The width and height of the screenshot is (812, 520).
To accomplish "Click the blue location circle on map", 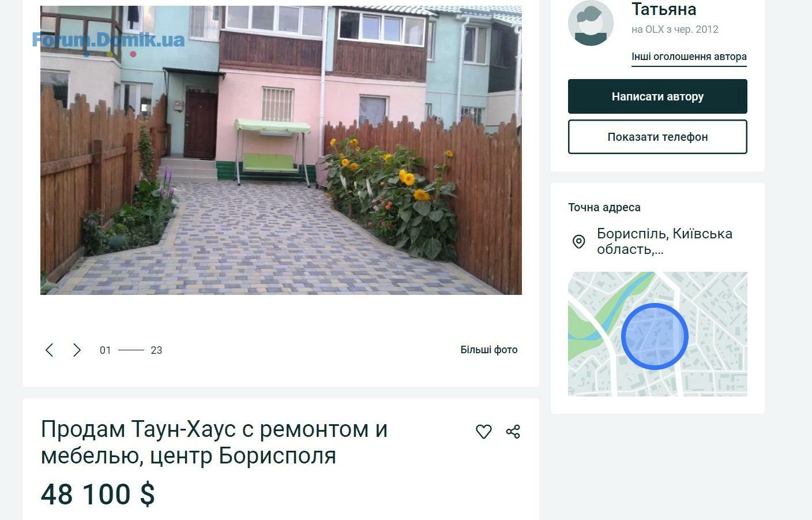I will tap(655, 336).
